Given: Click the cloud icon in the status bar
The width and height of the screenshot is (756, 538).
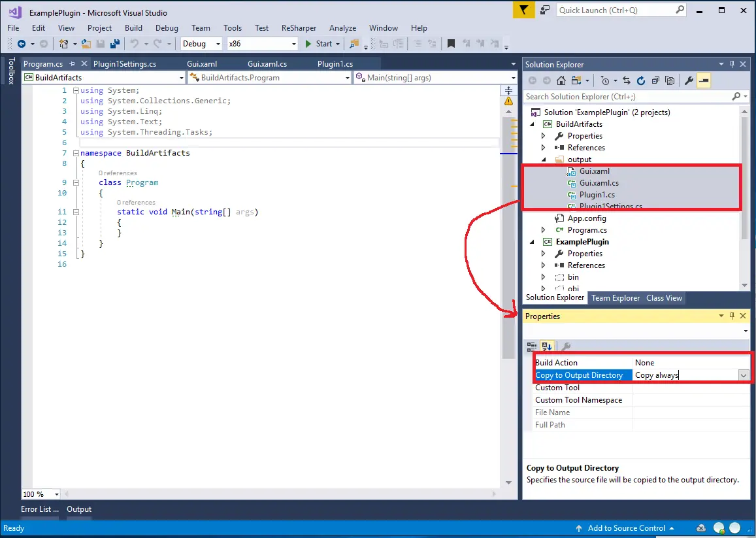Looking at the screenshot, I should pyautogui.click(x=702, y=528).
